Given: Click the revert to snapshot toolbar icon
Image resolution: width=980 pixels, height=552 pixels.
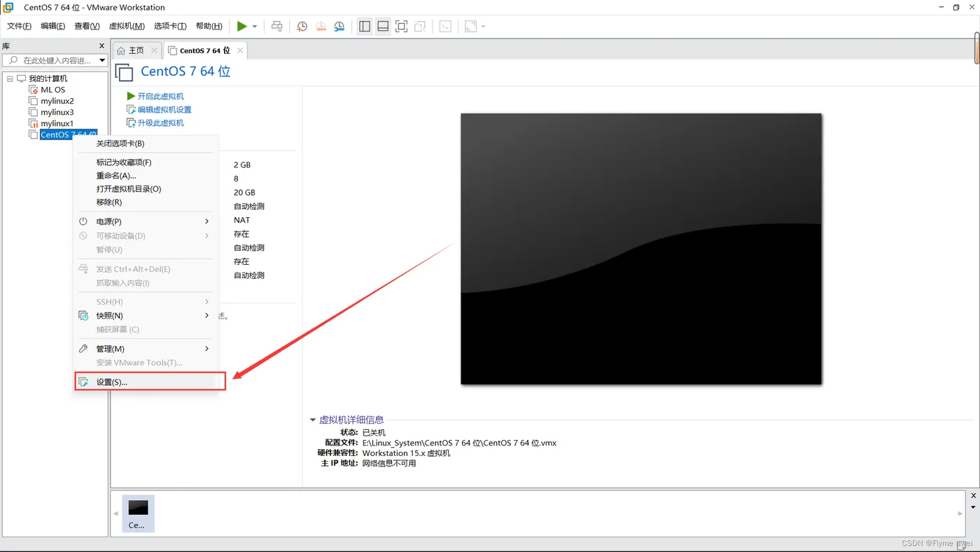Looking at the screenshot, I should click(x=321, y=27).
